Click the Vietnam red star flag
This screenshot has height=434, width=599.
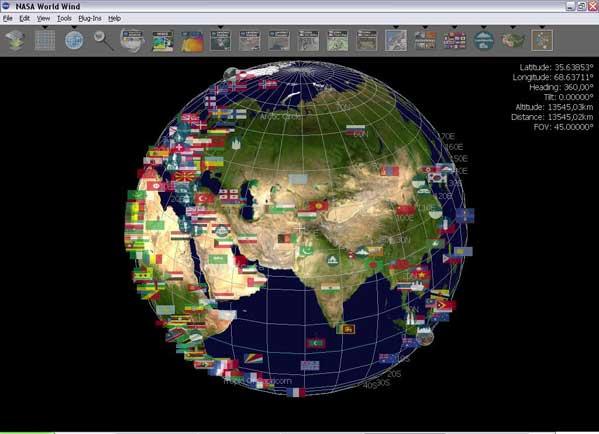pyautogui.click(x=421, y=274)
